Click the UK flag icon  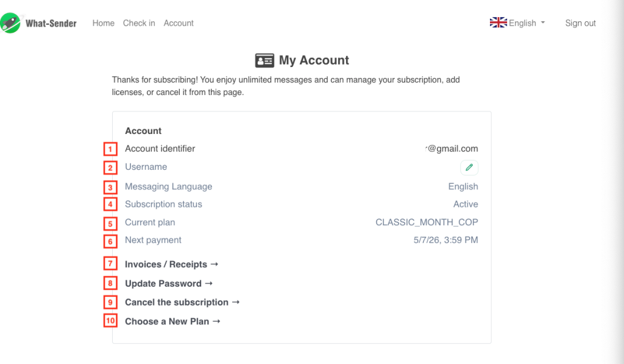click(498, 23)
